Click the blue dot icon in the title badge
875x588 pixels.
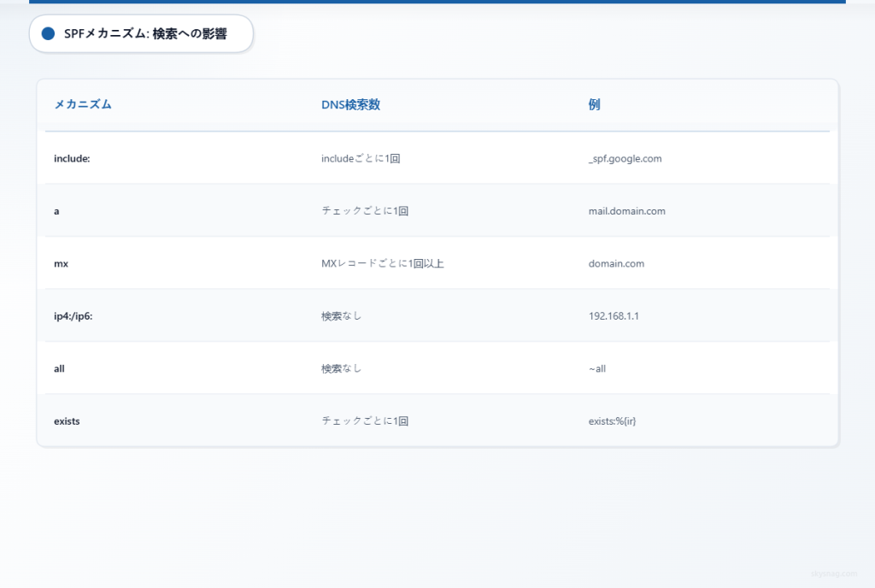pos(48,33)
